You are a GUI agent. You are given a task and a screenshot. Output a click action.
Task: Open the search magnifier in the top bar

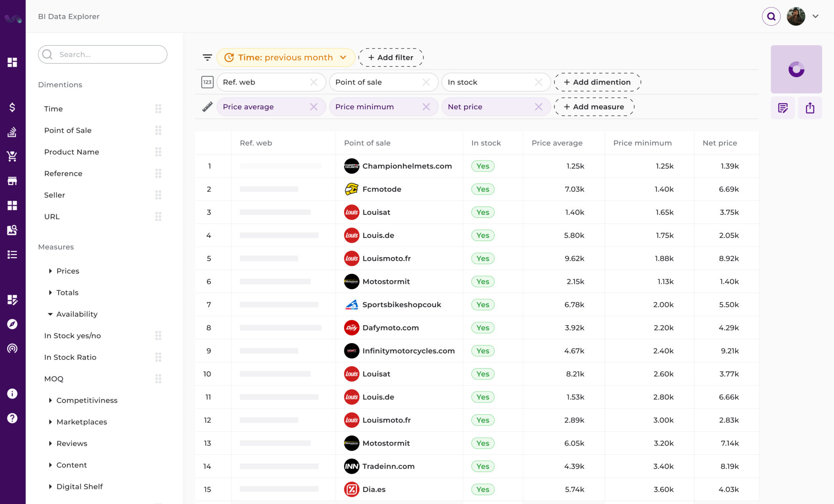[x=771, y=16]
